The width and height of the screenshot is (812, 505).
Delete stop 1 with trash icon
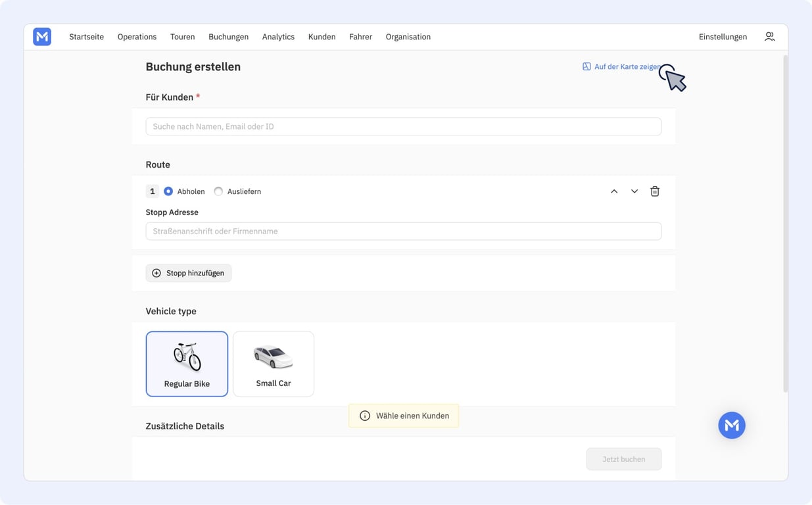655,191
